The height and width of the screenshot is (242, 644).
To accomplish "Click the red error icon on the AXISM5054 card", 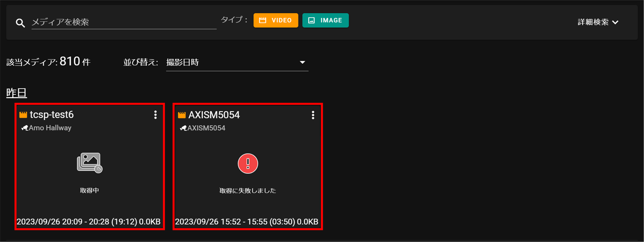I will (x=248, y=164).
